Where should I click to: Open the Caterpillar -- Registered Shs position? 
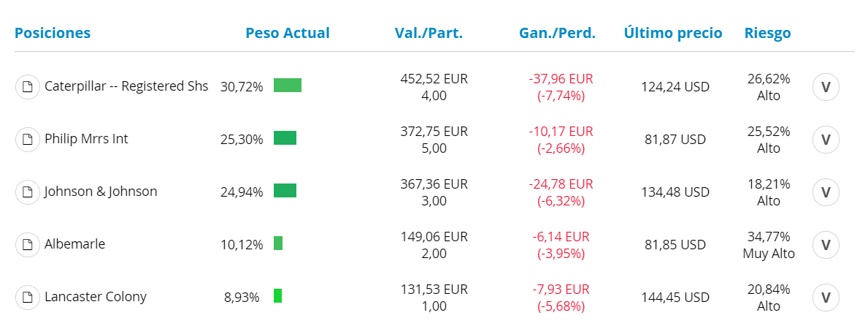tap(126, 86)
